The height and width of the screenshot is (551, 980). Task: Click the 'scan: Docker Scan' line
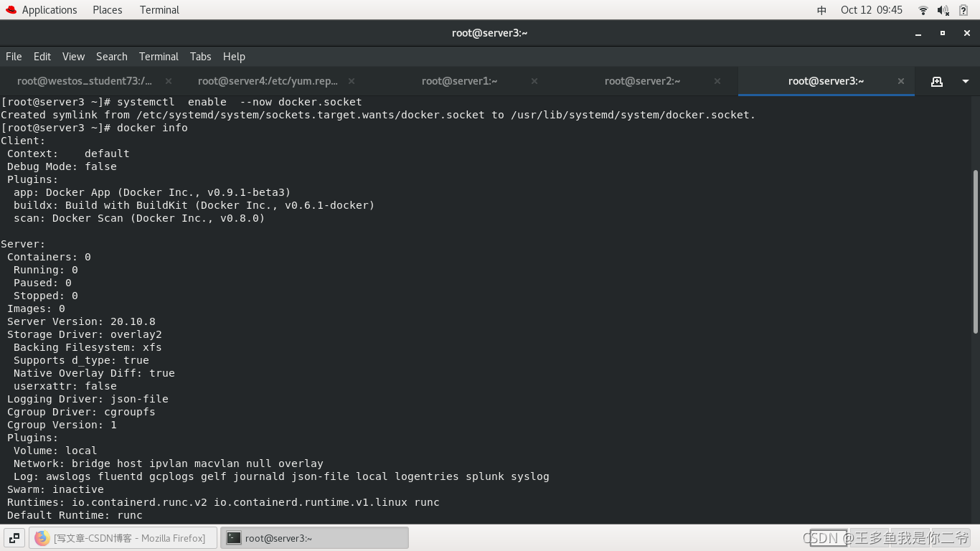tap(139, 218)
